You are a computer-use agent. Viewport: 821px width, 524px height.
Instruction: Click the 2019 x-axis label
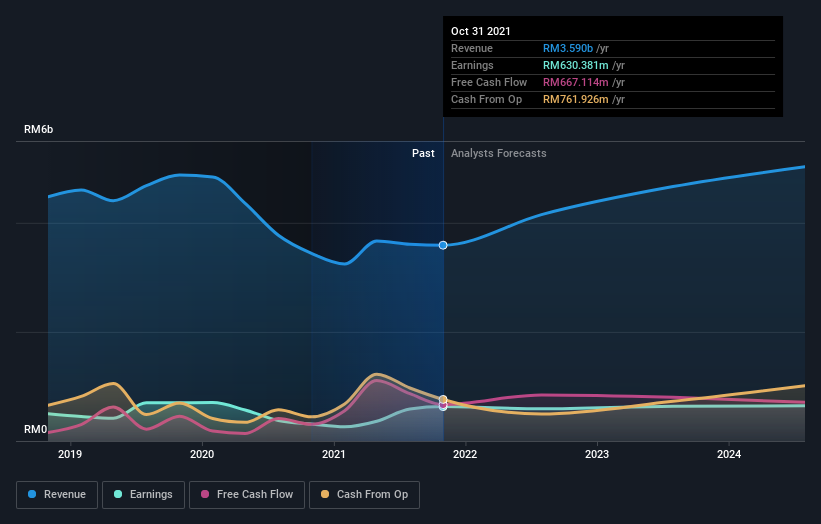click(70, 454)
